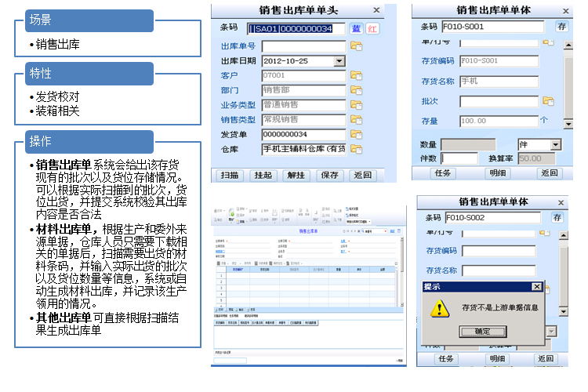This screenshot has width=588, height=392.
Task: Click folder icon beside 出库单号 field
Action: pos(356,45)
